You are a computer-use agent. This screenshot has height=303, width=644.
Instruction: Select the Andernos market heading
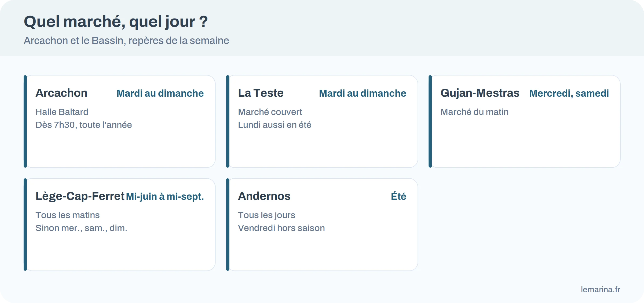point(264,196)
